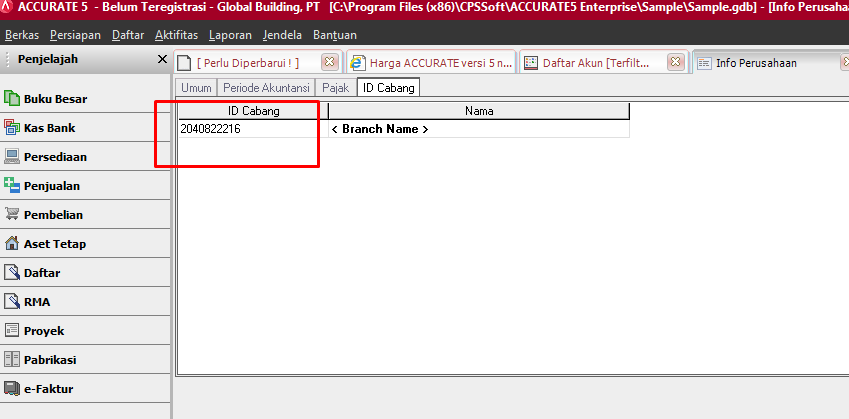Select the Aset Tetap house icon
The width and height of the screenshot is (849, 419).
(12, 244)
